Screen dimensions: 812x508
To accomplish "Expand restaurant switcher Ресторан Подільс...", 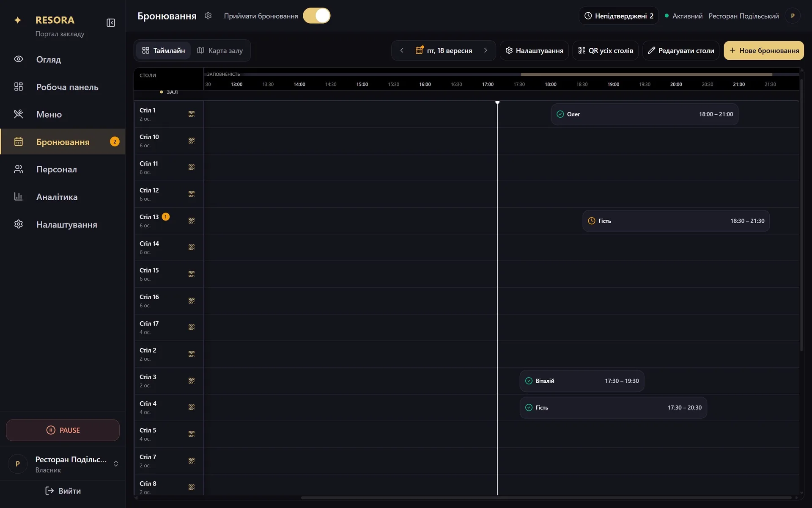I will [63, 464].
